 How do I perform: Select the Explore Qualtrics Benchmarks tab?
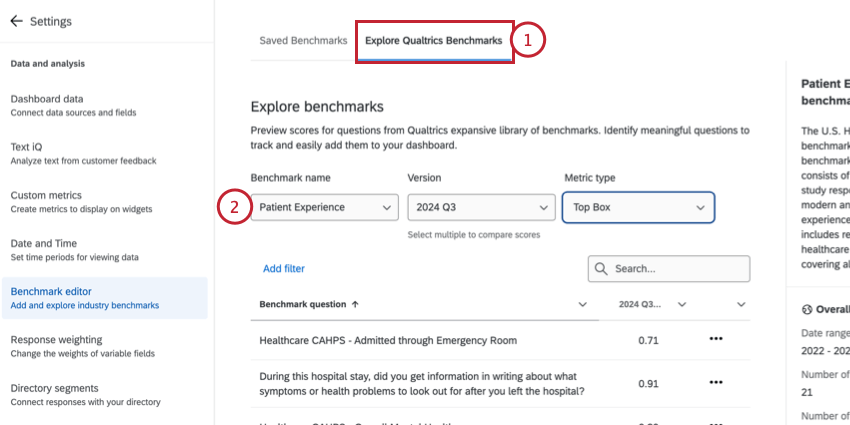coord(433,41)
